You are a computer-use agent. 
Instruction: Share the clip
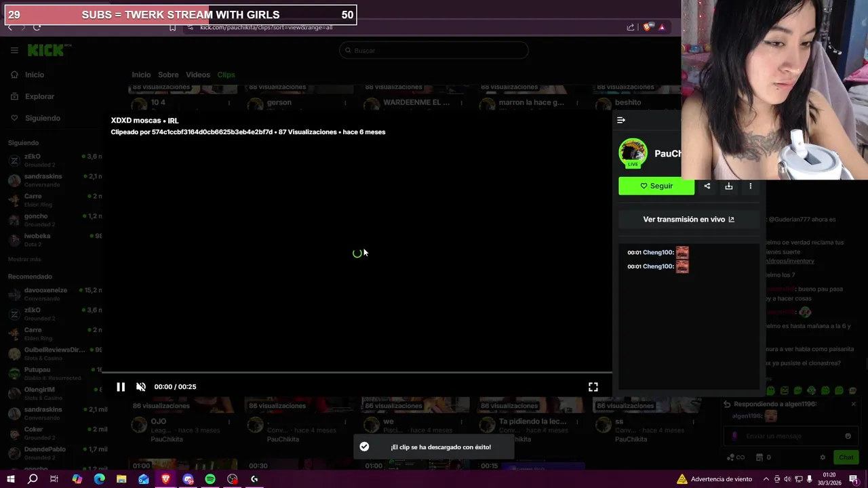coord(707,186)
